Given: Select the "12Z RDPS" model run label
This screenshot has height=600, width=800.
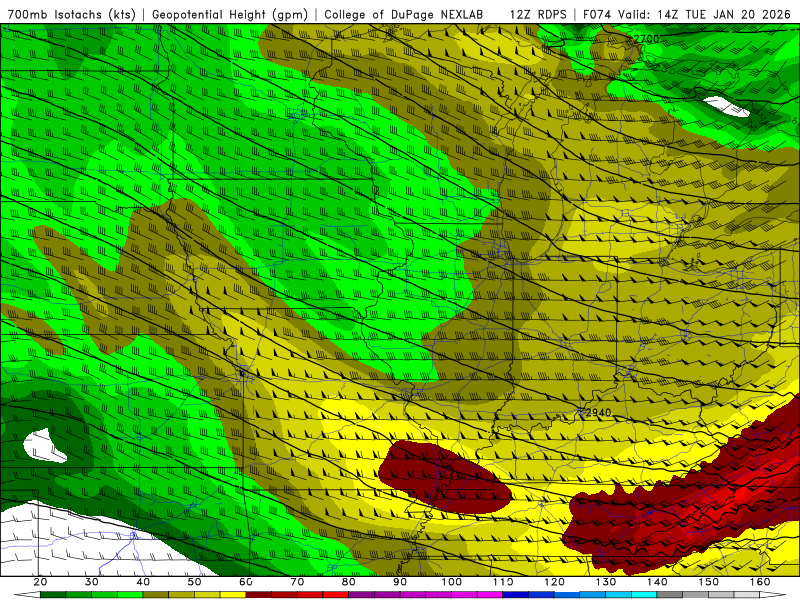Looking at the screenshot, I should [538, 14].
